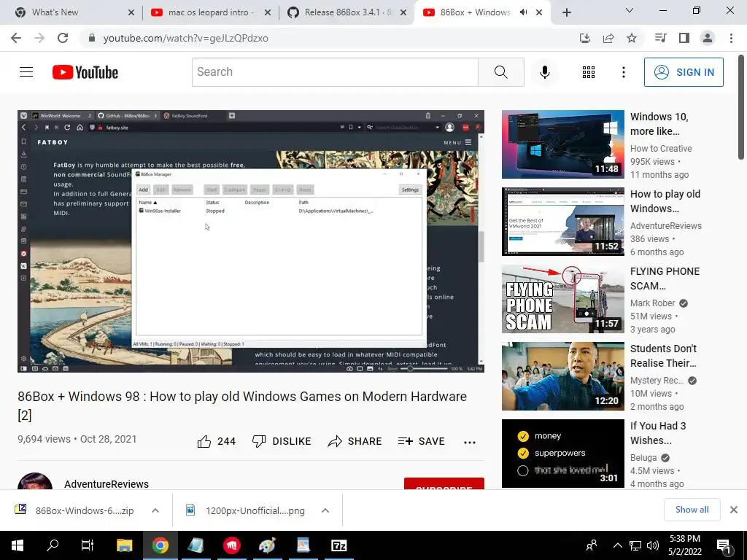Open Chrome three-dot menu
This screenshot has height=560, width=747.
(731, 38)
